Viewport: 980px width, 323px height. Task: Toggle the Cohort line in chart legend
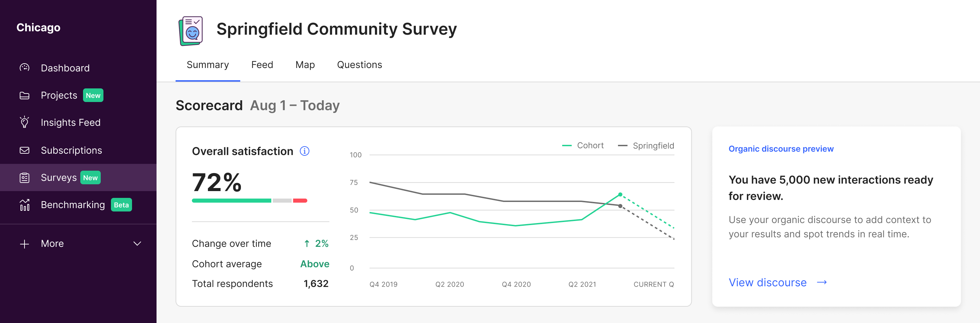point(583,146)
